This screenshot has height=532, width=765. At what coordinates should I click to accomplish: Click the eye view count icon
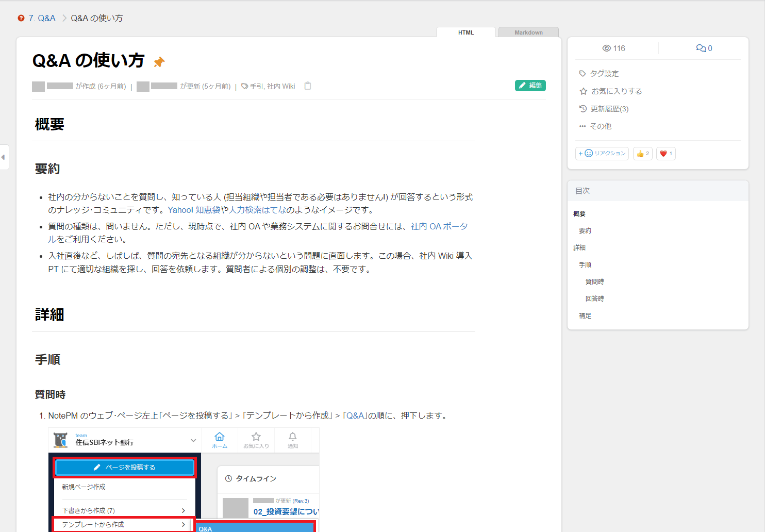pyautogui.click(x=607, y=48)
